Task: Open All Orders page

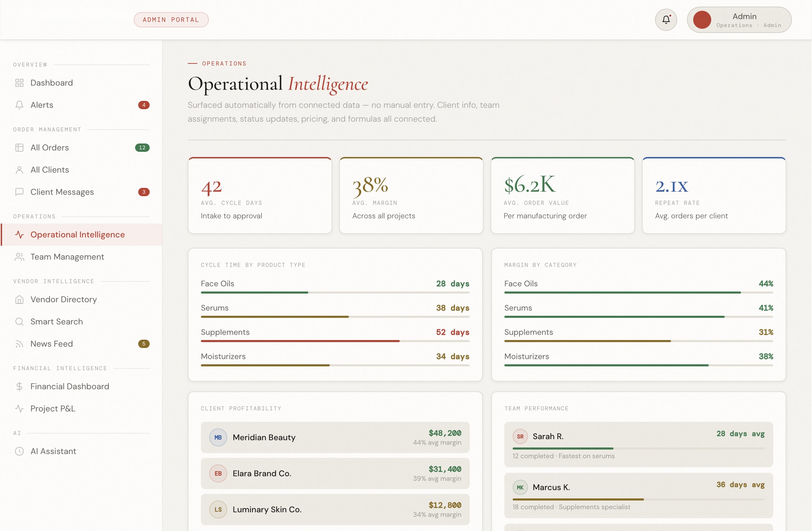Action: [82, 148]
